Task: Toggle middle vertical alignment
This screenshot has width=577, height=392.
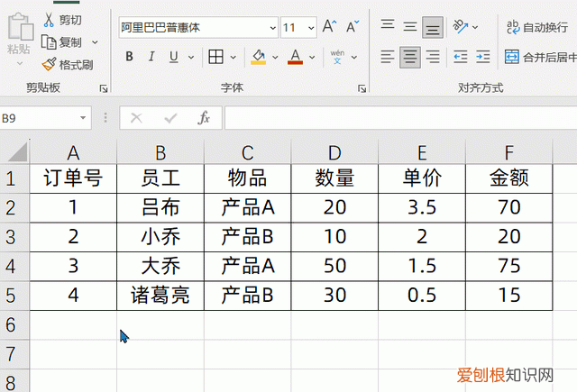Action: pos(410,26)
